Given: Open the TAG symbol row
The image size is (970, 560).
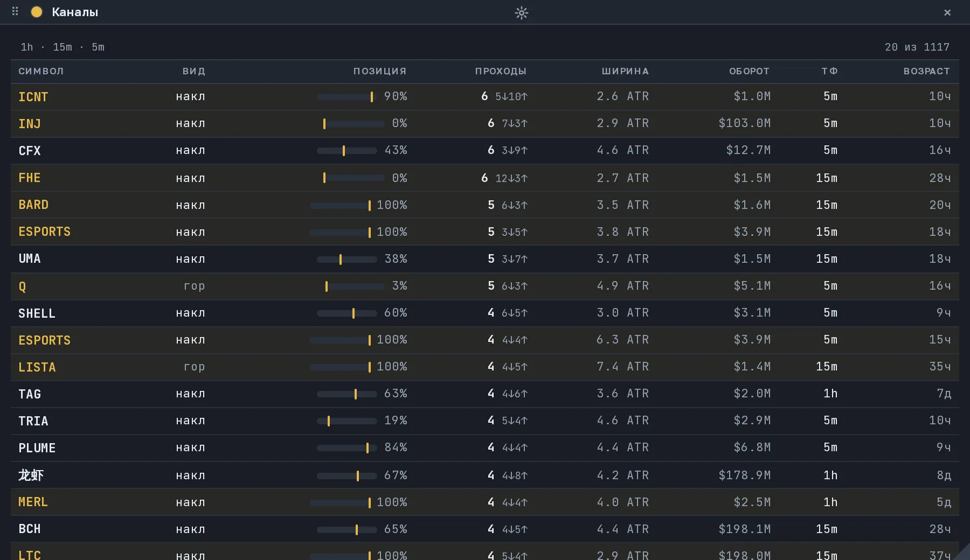Looking at the screenshot, I should [x=485, y=394].
